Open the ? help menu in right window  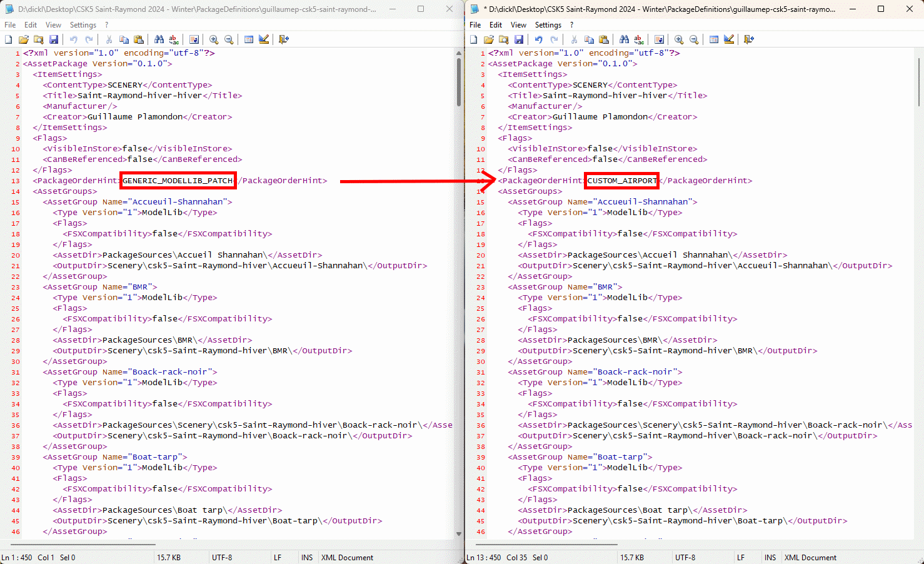(x=571, y=25)
